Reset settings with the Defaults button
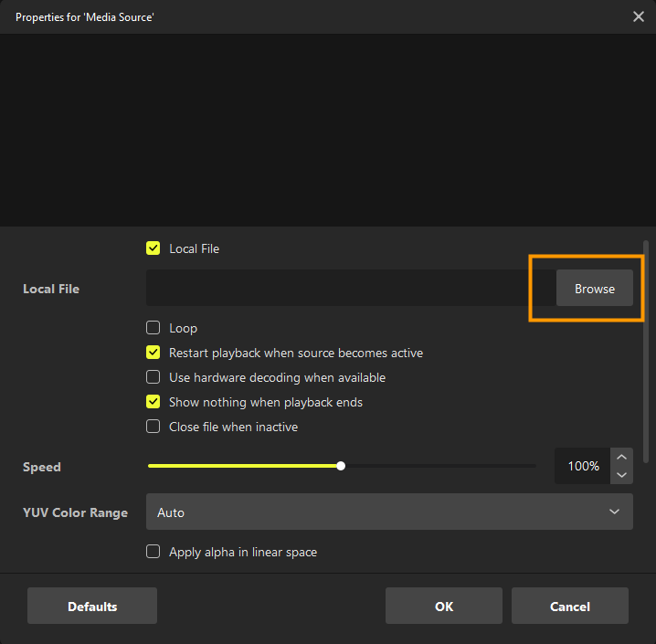 point(92,607)
